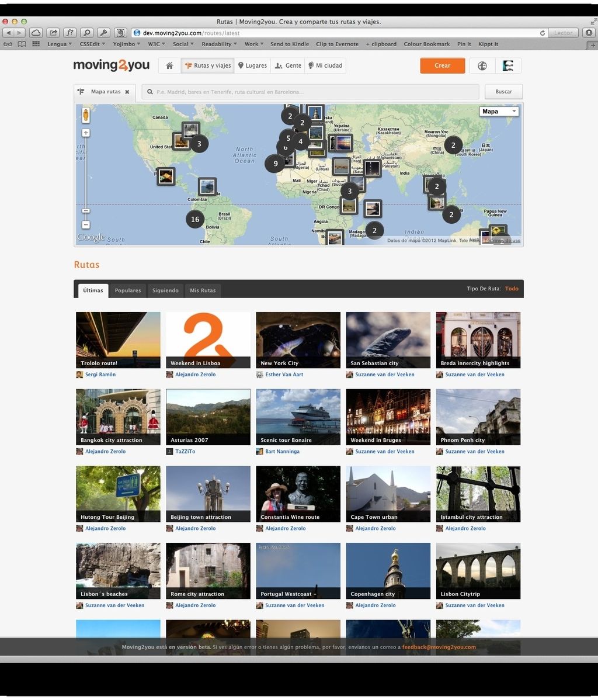598x700 pixels.
Task: Click the moving2you logo
Action: 112,65
